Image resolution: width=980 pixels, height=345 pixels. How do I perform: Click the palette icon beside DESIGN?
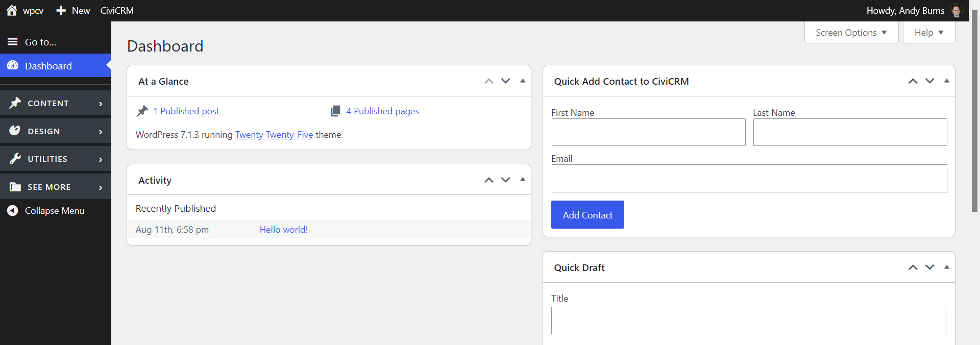[15, 131]
